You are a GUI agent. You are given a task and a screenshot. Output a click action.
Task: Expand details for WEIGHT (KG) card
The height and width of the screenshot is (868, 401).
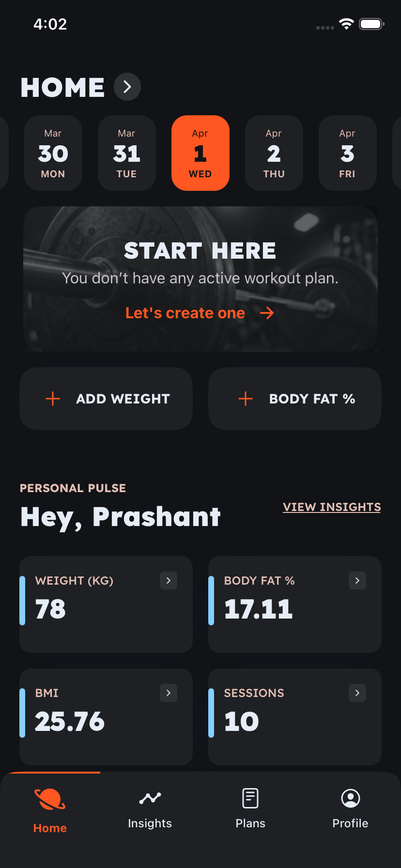[x=169, y=580]
